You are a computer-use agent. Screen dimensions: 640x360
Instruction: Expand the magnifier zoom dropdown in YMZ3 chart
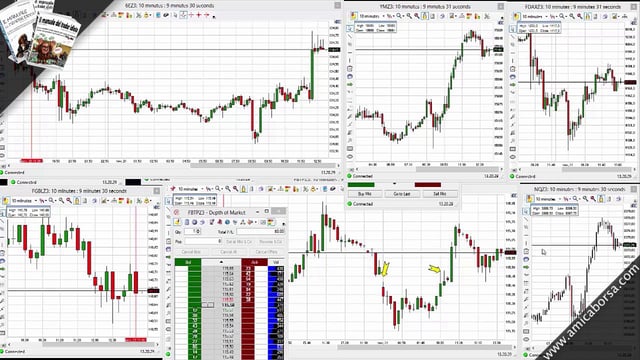tap(404, 16)
